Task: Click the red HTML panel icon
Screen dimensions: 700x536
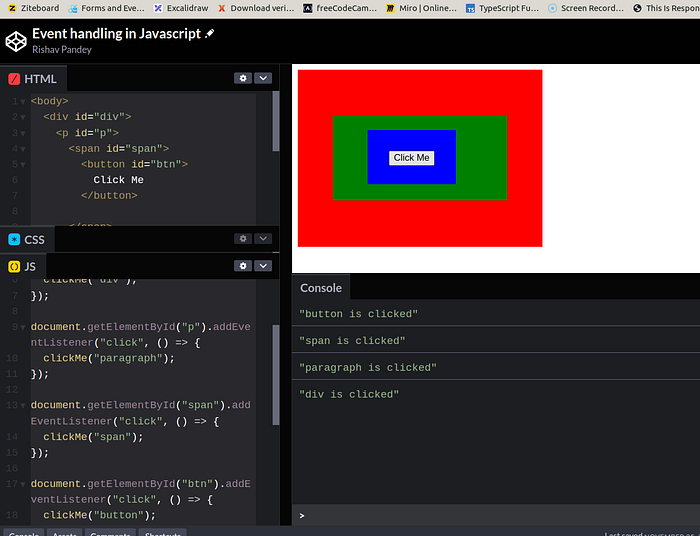Action: [14, 79]
